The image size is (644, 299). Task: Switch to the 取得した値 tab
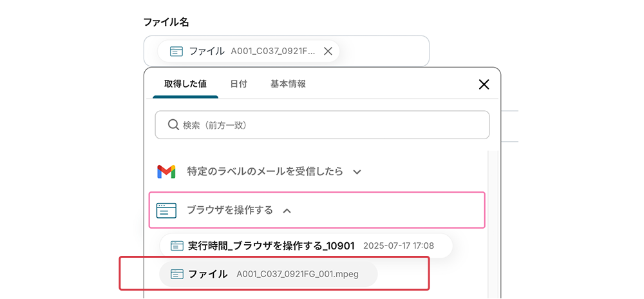pos(185,84)
